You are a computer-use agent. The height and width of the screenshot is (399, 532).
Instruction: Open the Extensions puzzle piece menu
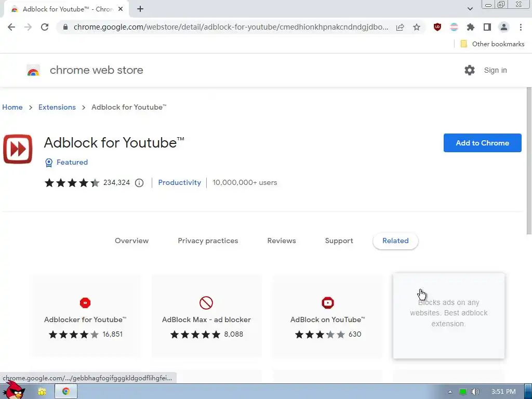[x=471, y=27]
